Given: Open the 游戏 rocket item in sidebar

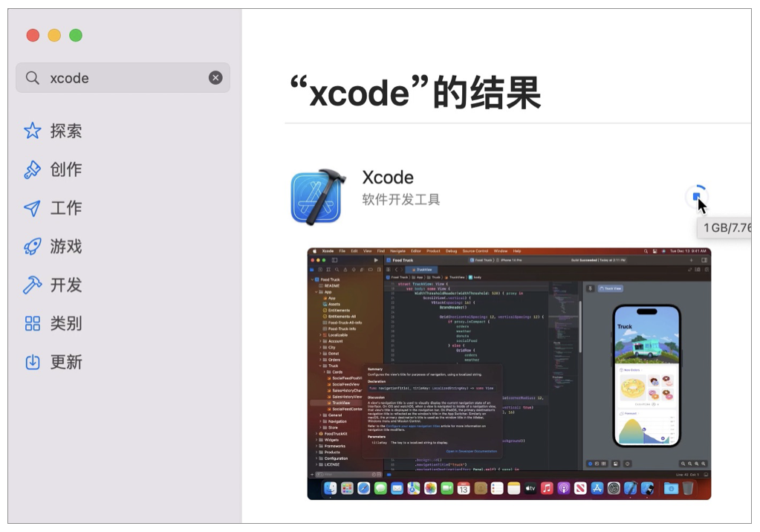Looking at the screenshot, I should (x=53, y=247).
